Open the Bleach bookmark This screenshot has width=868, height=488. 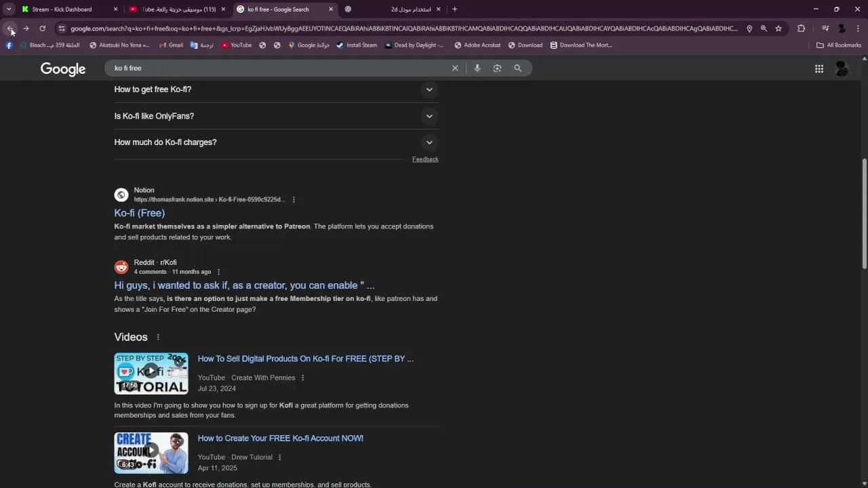pos(50,45)
